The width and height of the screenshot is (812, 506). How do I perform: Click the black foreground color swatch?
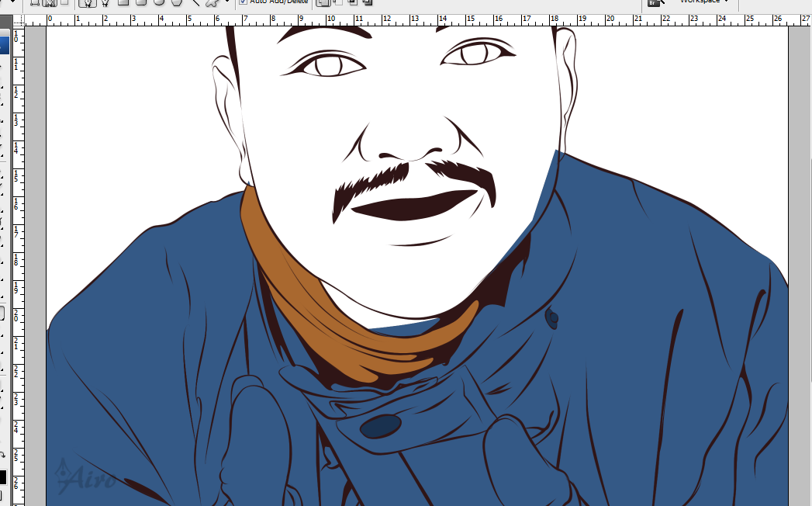(2, 477)
